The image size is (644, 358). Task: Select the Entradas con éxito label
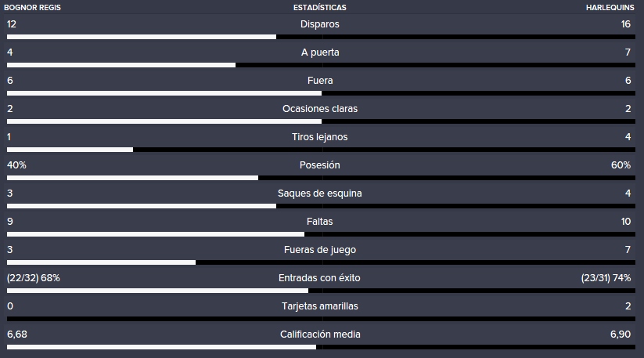[319, 278]
